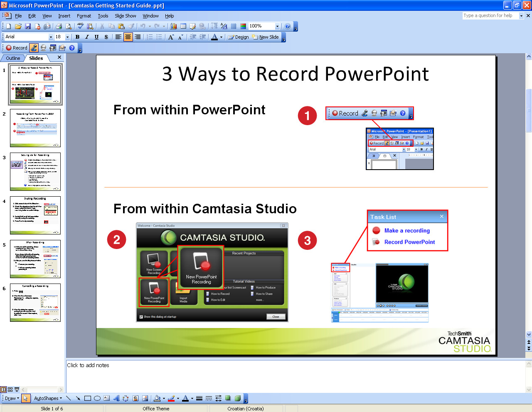Open the File menu
532x412 pixels.
pos(18,16)
